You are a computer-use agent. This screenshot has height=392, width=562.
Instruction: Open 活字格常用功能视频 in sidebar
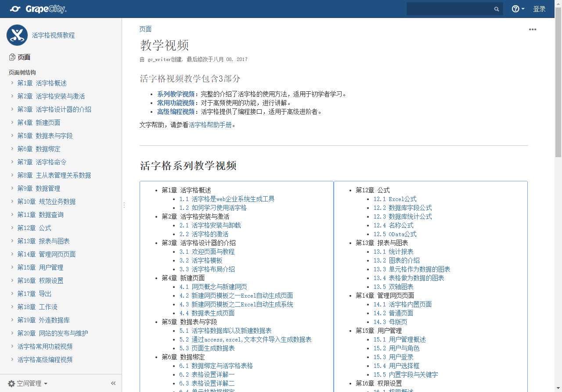[x=45, y=346]
